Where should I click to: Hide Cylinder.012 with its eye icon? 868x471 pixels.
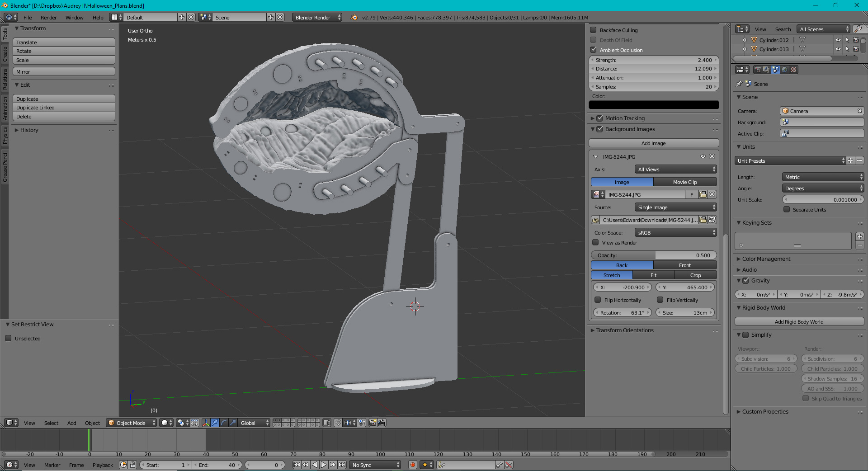click(x=838, y=40)
